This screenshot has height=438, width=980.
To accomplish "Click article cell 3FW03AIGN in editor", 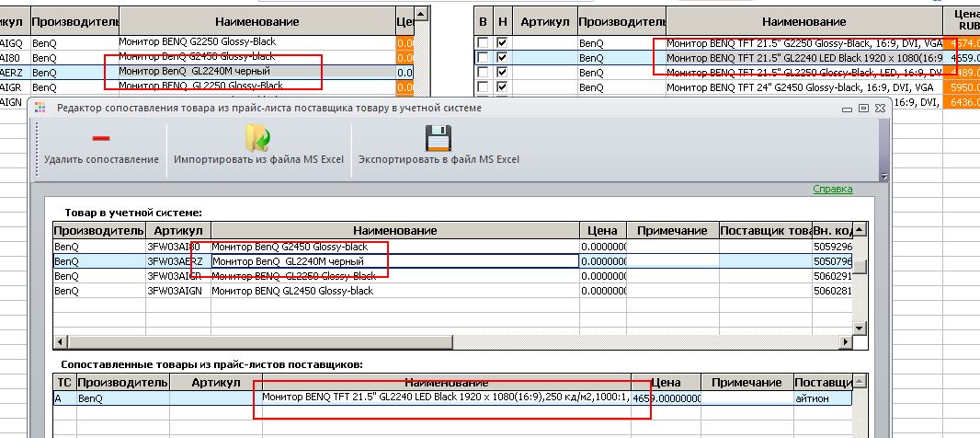I will 178,291.
